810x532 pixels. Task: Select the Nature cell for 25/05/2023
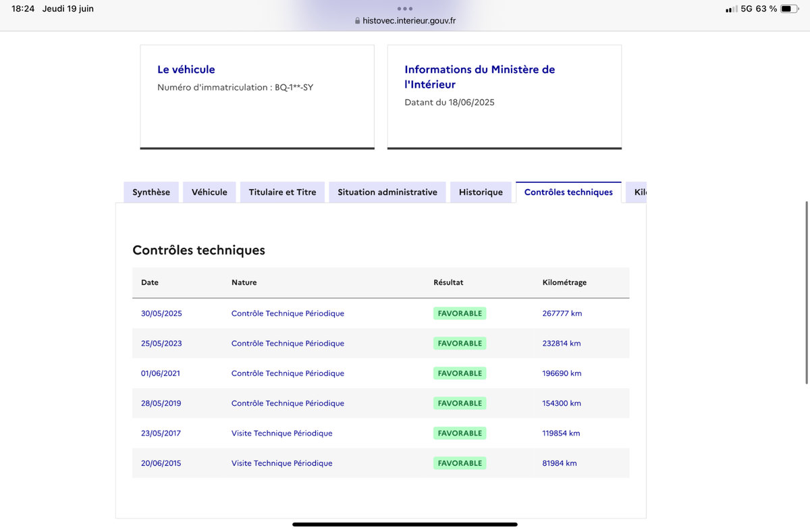pyautogui.click(x=288, y=344)
